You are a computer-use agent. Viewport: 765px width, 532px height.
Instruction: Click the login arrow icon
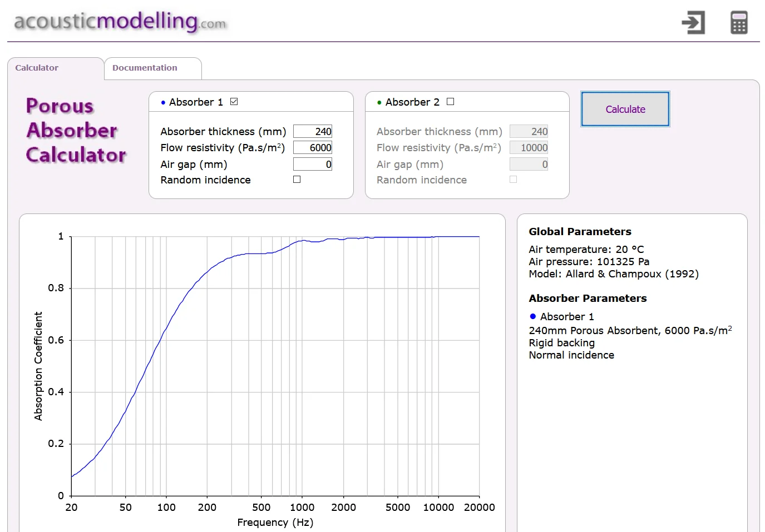(x=693, y=22)
